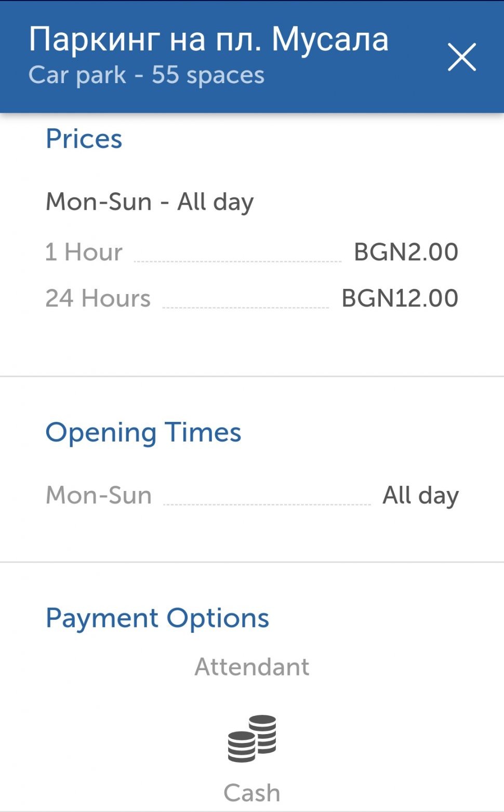Tap the dotted line in Opening Times row
Image resolution: width=504 pixels, height=812 pixels.
point(267,504)
